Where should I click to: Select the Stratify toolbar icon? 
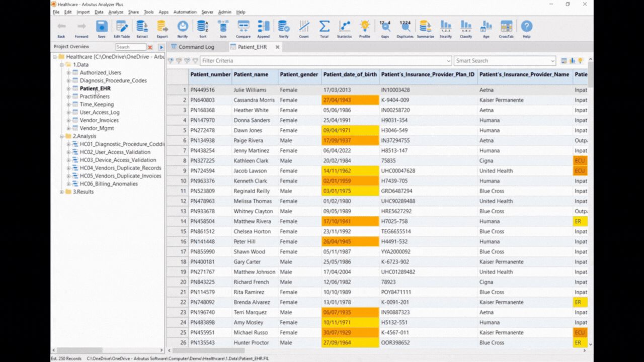pyautogui.click(x=446, y=29)
